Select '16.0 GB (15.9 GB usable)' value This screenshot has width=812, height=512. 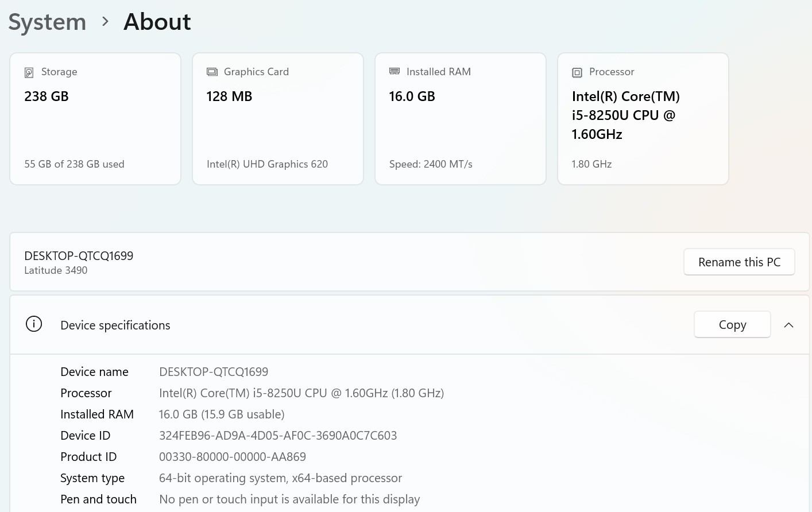coord(222,414)
